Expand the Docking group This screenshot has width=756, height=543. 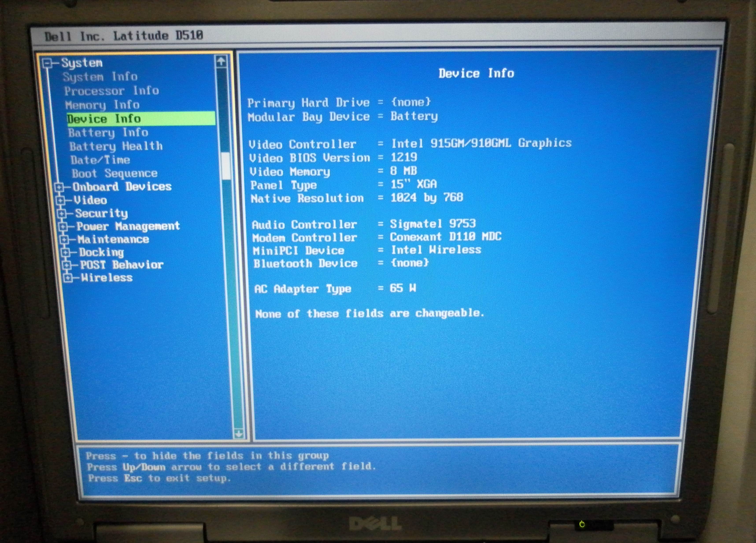tap(65, 252)
